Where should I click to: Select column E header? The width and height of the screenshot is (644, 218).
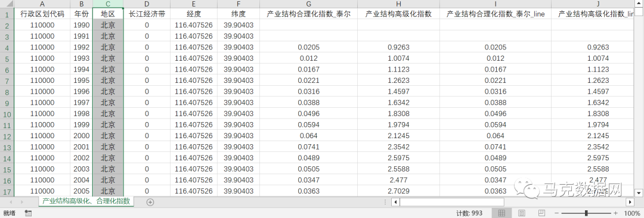click(x=193, y=4)
